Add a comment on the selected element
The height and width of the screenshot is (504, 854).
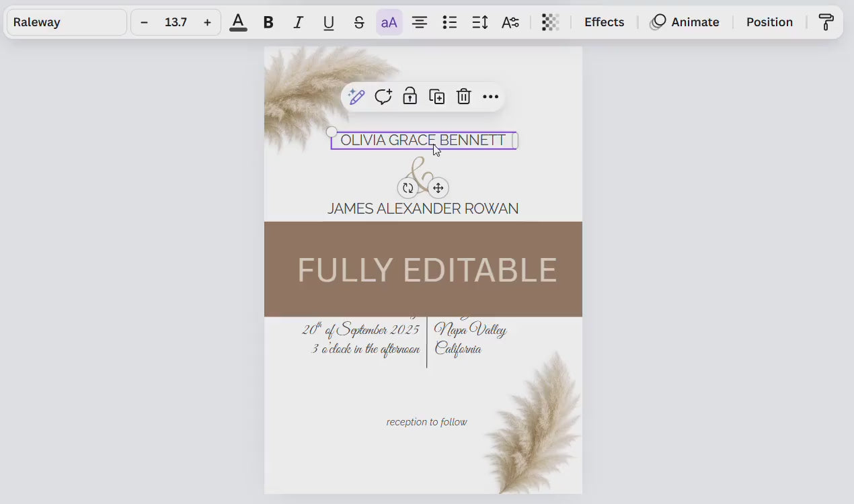(383, 96)
